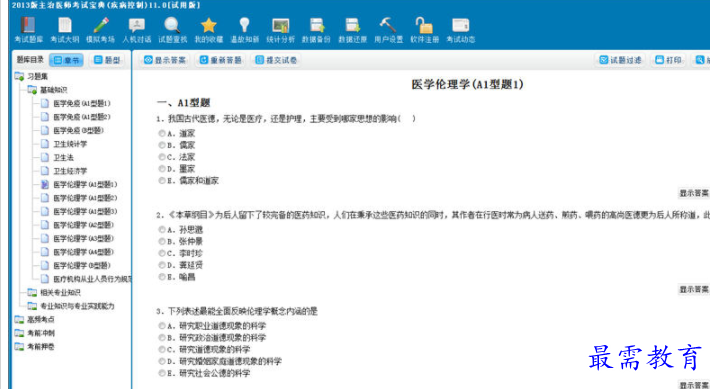Open 卫生经济学 in tree
The height and width of the screenshot is (389, 710).
click(x=64, y=171)
